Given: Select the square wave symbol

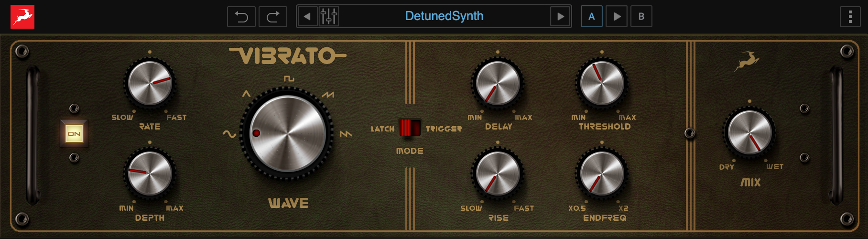Looking at the screenshot, I should coord(289,78).
